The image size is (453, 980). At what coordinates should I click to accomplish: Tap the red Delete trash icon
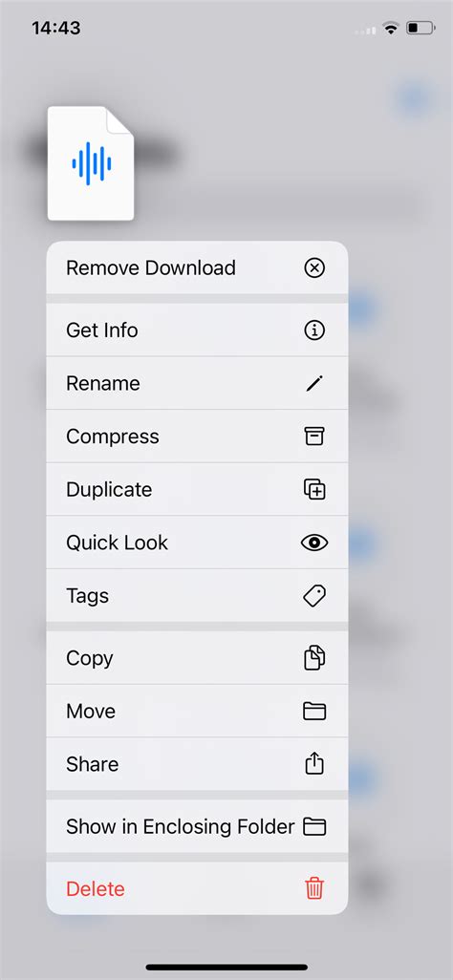(314, 888)
